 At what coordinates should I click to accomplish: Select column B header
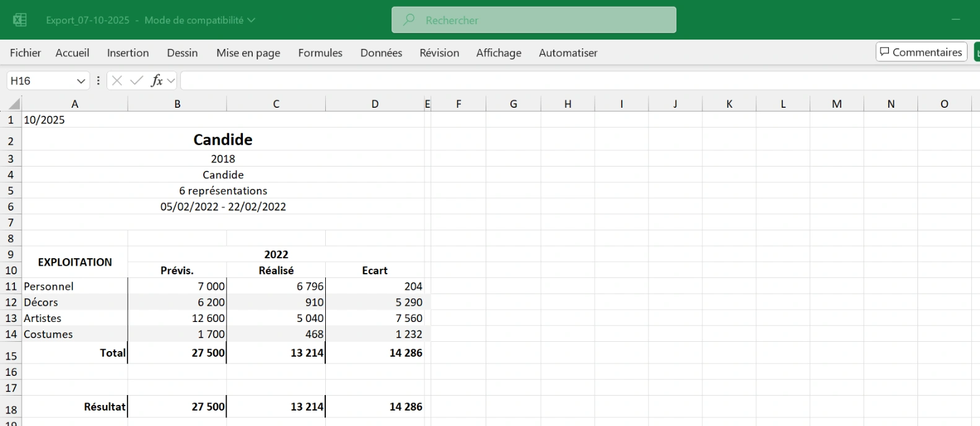[177, 104]
